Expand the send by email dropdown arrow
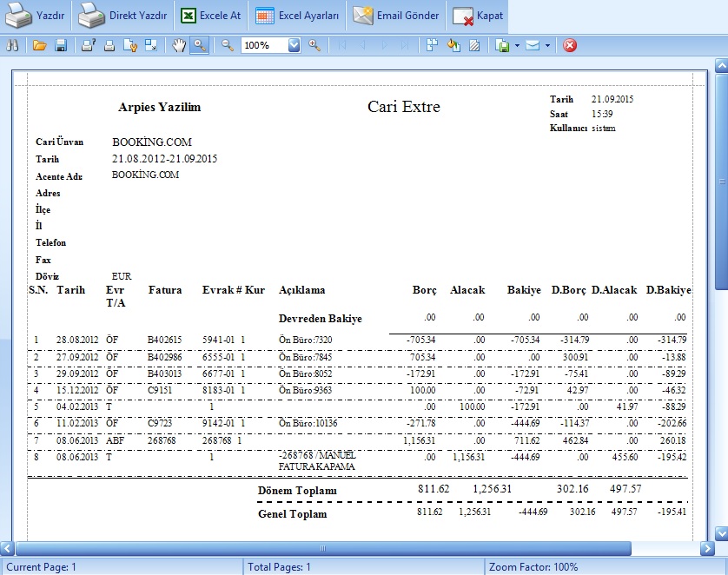This screenshot has height=575, width=728. click(x=547, y=45)
